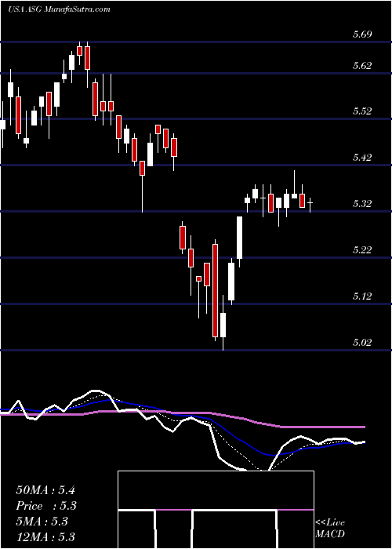Click the 5.02 price level label
This screenshot has height=549, width=392.
pyautogui.click(x=362, y=342)
